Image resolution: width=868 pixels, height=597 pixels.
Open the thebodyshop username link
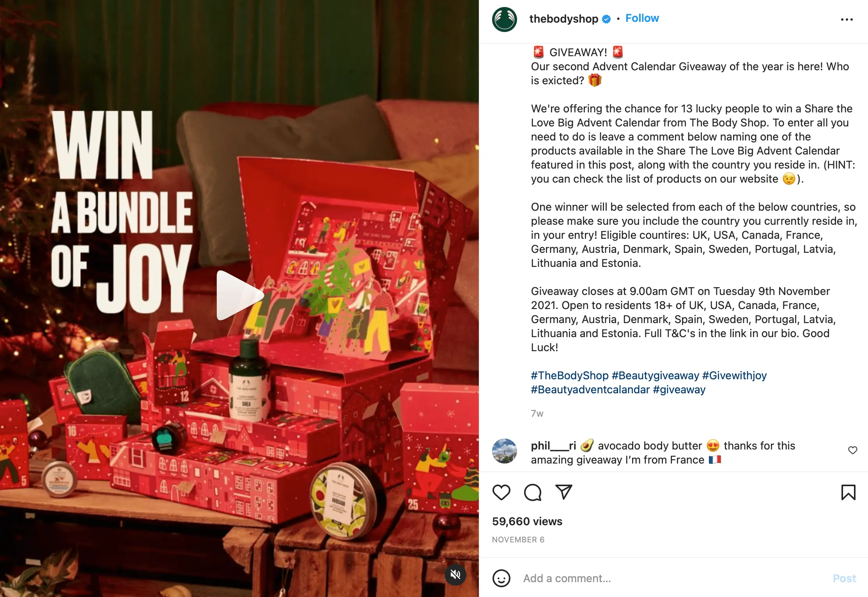pyautogui.click(x=563, y=19)
